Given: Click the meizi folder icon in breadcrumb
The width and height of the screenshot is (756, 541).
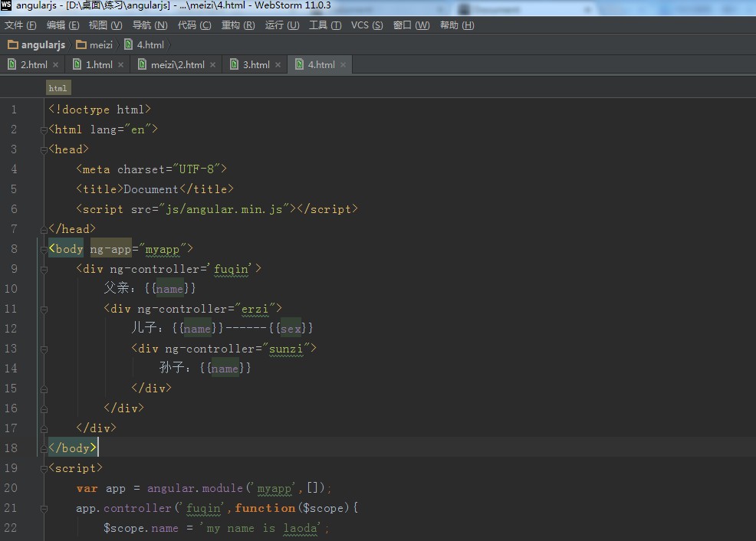Looking at the screenshot, I should [x=81, y=44].
